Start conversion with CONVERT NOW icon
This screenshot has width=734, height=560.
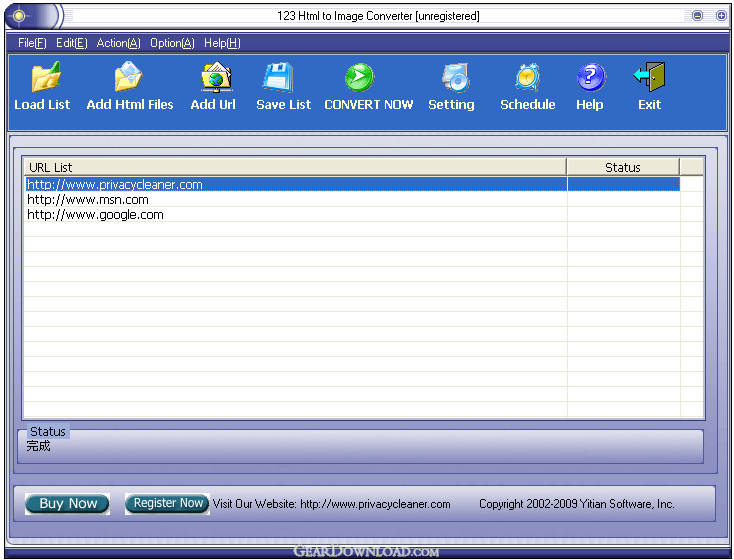[x=359, y=77]
